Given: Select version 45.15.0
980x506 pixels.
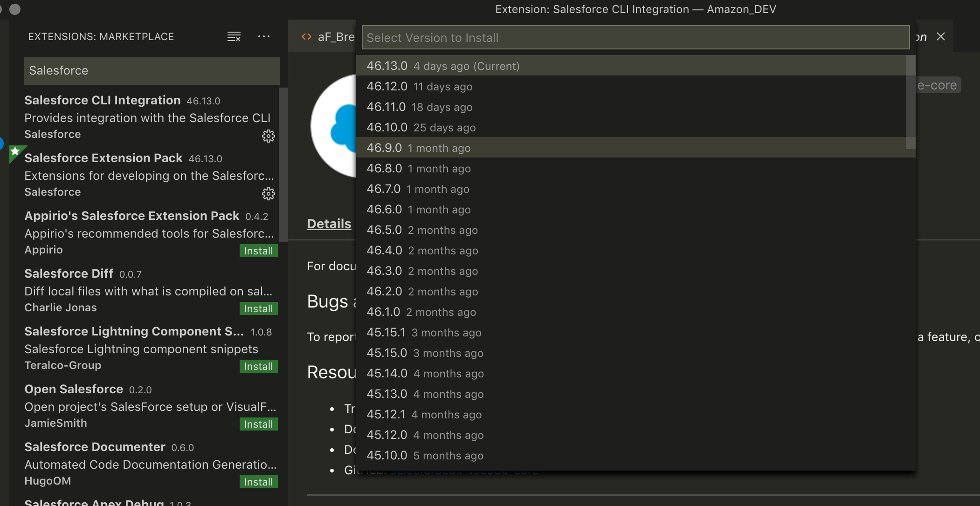Looking at the screenshot, I should tap(635, 353).
